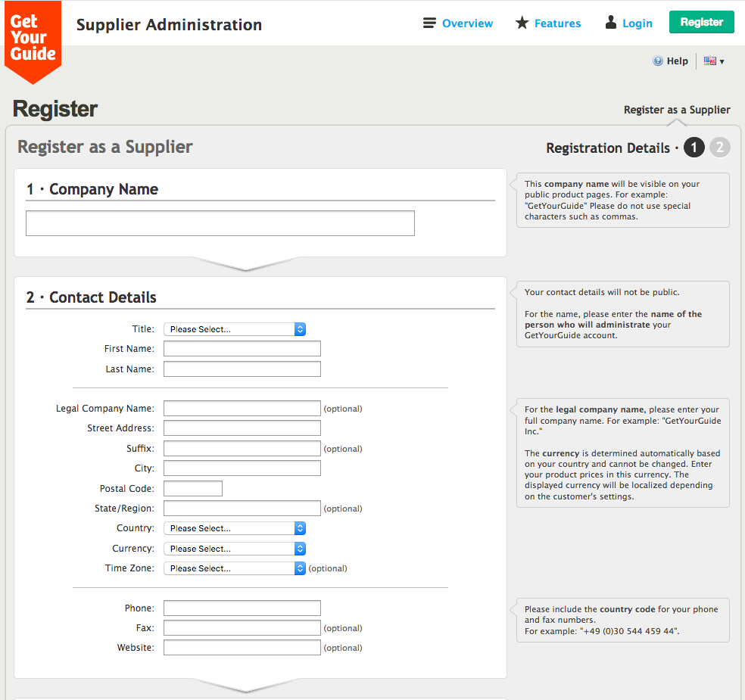Focus the Postal Code input

pos(193,489)
